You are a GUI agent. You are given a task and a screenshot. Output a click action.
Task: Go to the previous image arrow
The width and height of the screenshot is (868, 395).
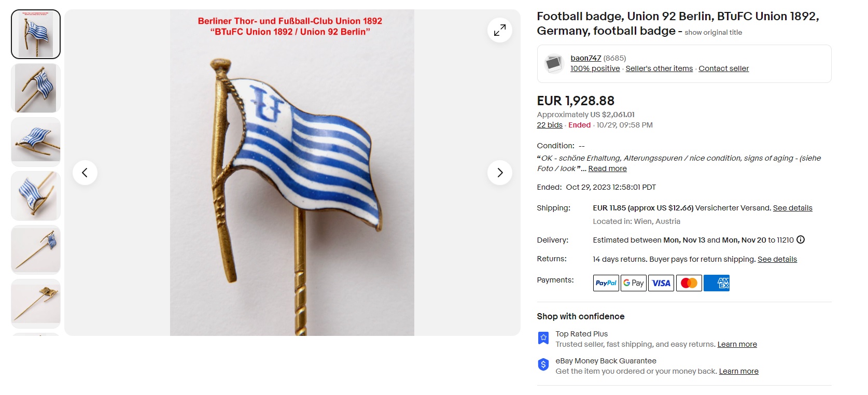click(x=85, y=173)
